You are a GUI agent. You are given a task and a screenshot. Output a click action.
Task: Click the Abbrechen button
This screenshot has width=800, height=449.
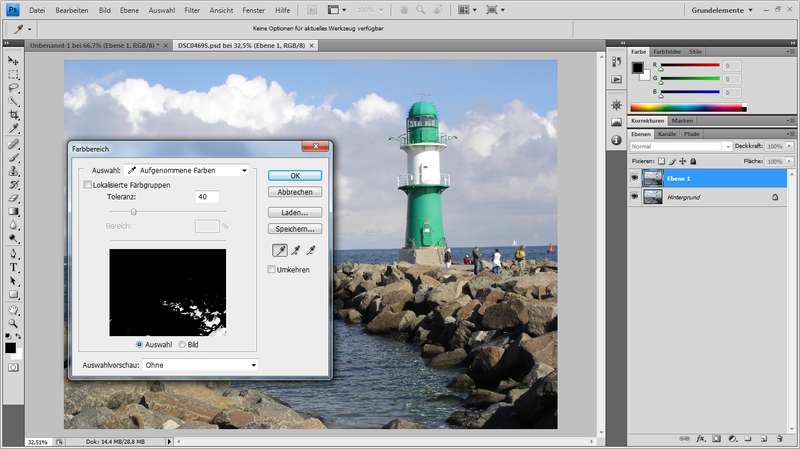point(294,191)
